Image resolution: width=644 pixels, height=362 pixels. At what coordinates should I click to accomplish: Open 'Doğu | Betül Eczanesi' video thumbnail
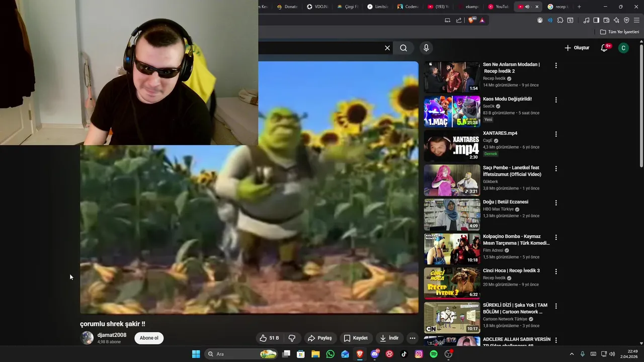pos(452,214)
